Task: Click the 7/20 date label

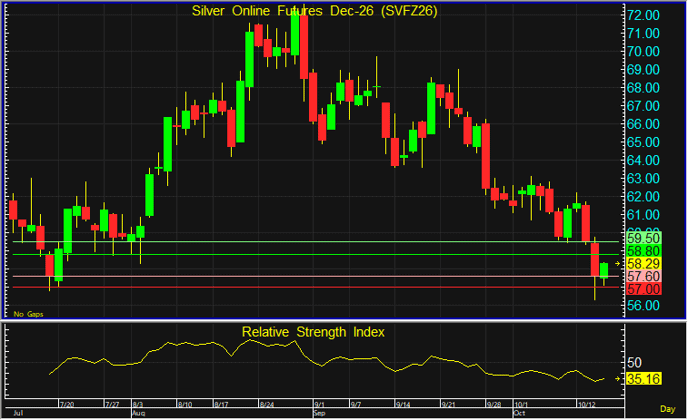Action: (67, 404)
